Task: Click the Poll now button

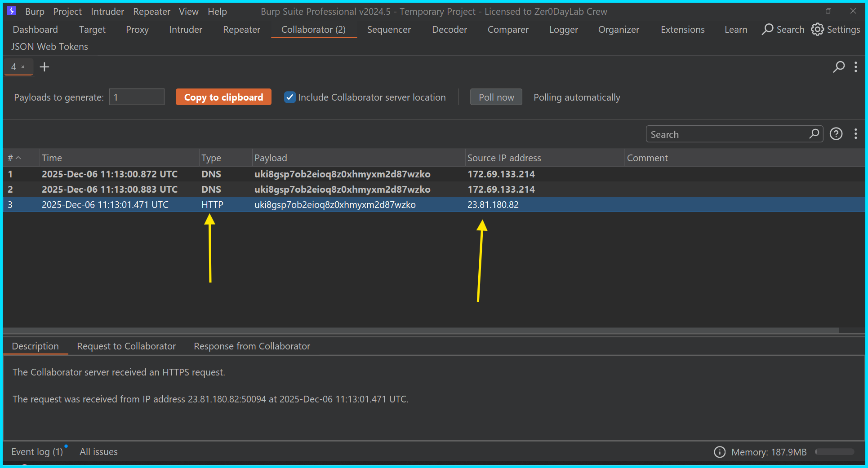Action: click(x=496, y=97)
